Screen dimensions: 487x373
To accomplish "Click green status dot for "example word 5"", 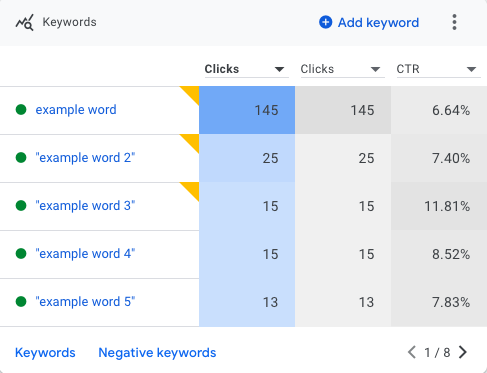I will tap(21, 301).
